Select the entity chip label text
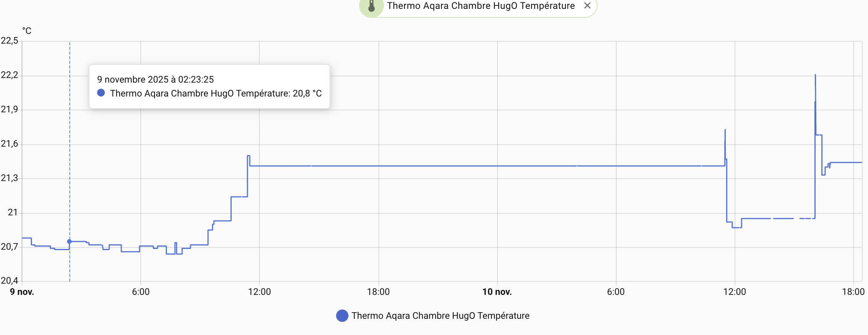868x335 pixels. (x=481, y=6)
